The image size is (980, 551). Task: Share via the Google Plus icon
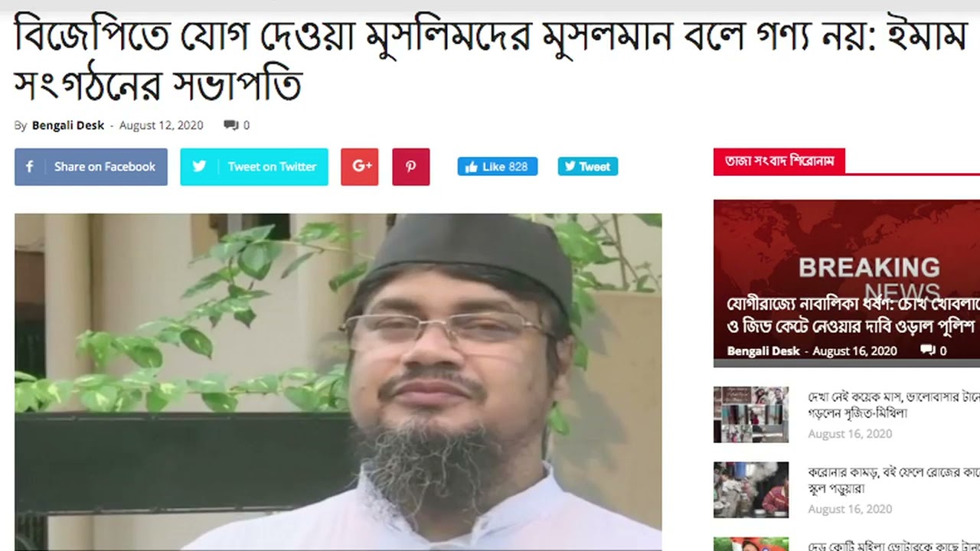click(360, 167)
